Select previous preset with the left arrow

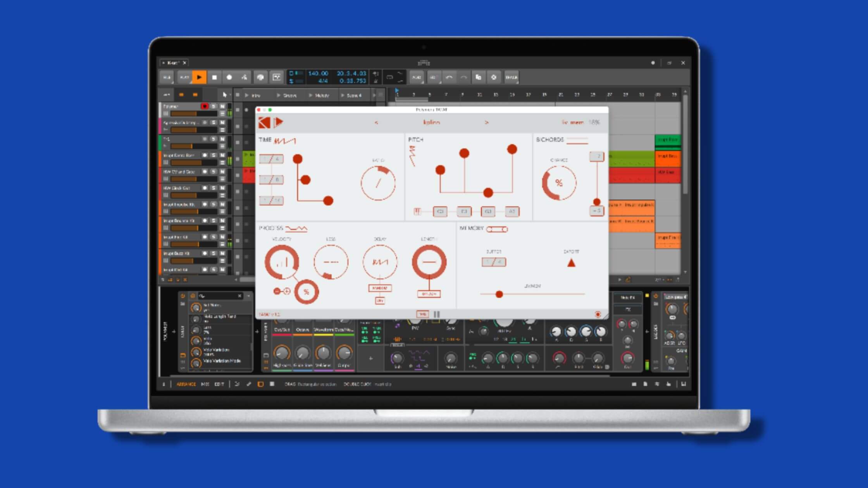click(x=376, y=122)
